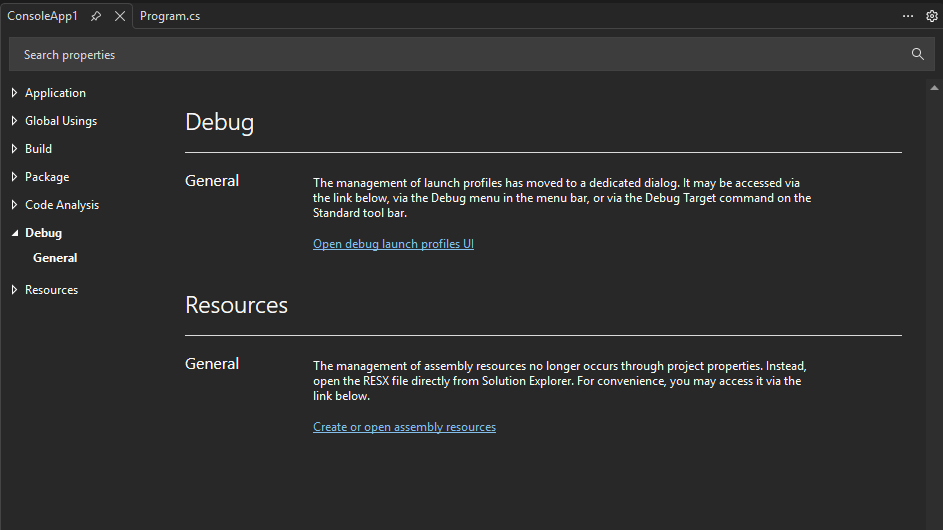Pin the ConsoleApp1 tab
Viewport: 943px width, 530px height.
point(96,16)
